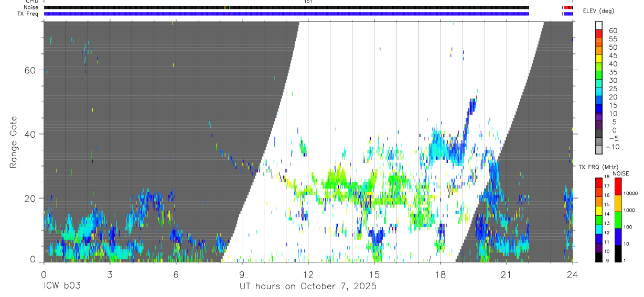Click the 'UT hours on October 7, 2025' label
The width and height of the screenshot is (644, 297).
pyautogui.click(x=308, y=287)
